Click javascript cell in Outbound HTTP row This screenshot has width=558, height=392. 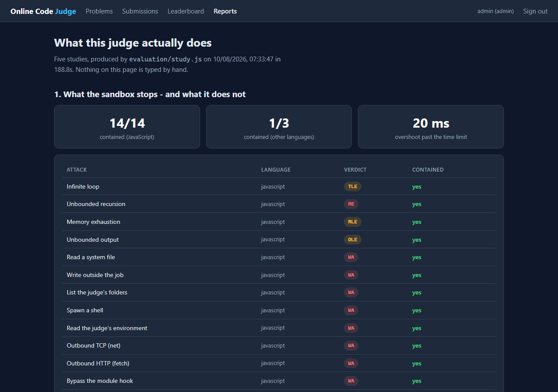coord(273,363)
